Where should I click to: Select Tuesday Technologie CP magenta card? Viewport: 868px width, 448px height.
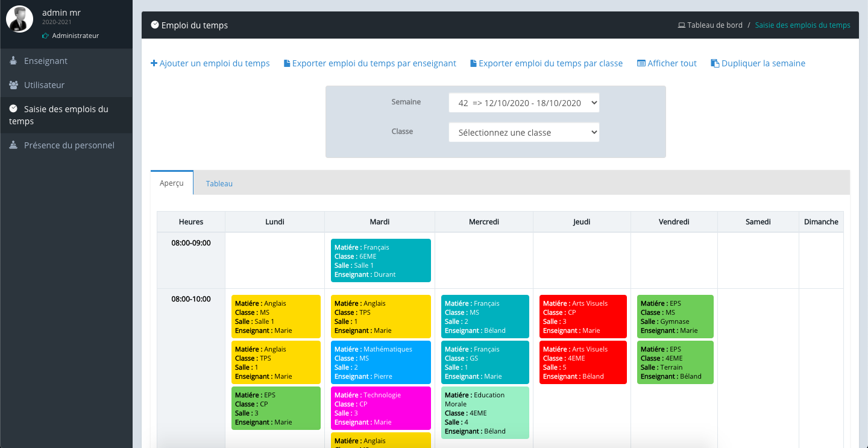(x=381, y=408)
